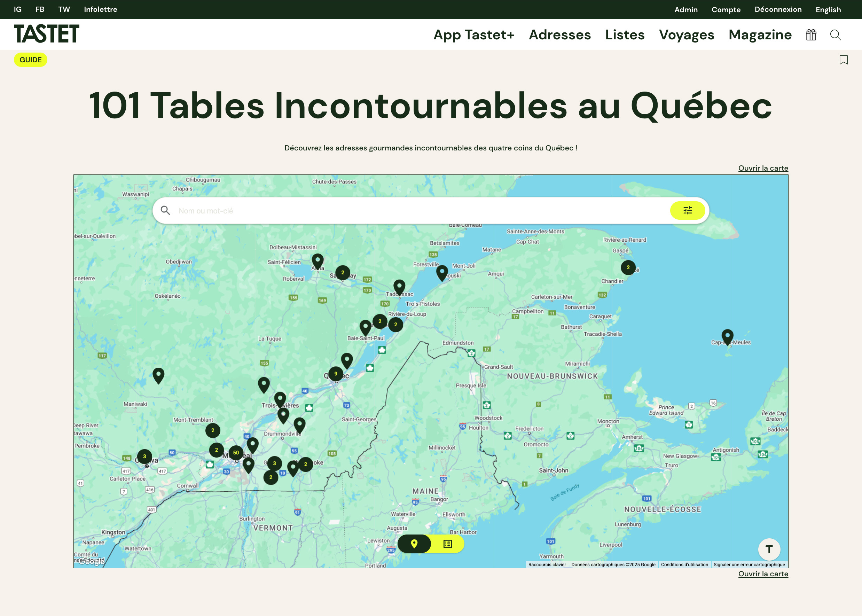
Task: Open map filters with the yellow sliders button
Action: pos(688,211)
